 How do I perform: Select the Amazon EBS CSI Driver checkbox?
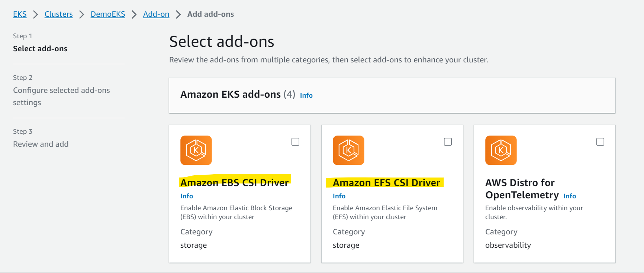[x=295, y=142]
